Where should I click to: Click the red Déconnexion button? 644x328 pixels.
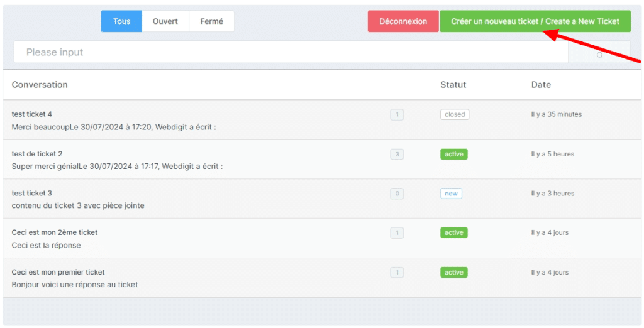403,21
